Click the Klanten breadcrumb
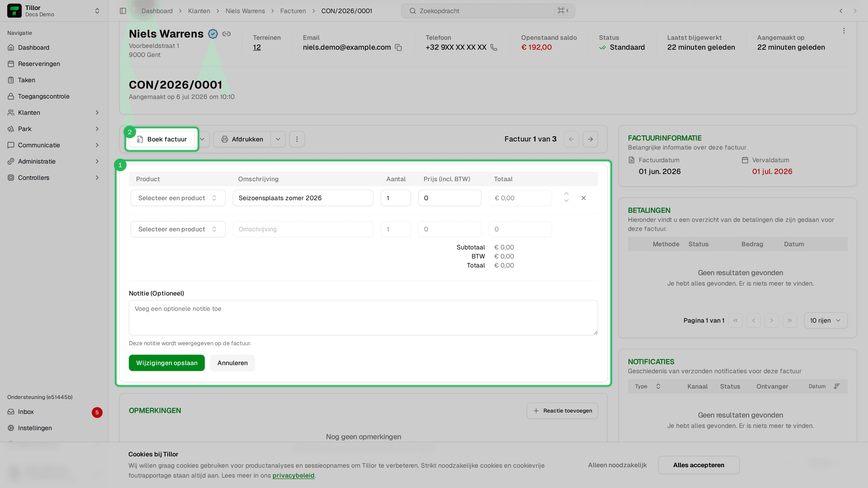This screenshot has height=488, width=868. pyautogui.click(x=199, y=11)
